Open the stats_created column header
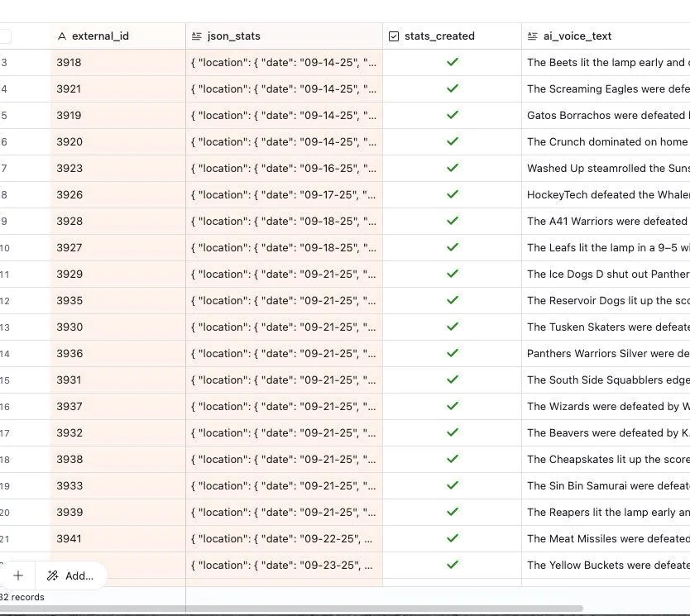Image resolution: width=690 pixels, height=616 pixels. click(453, 36)
